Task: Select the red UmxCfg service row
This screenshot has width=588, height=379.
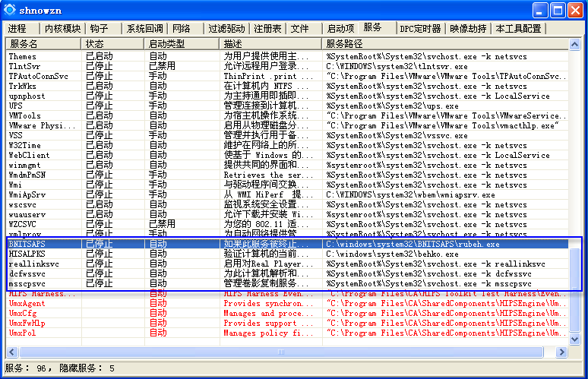Action: [x=287, y=313]
